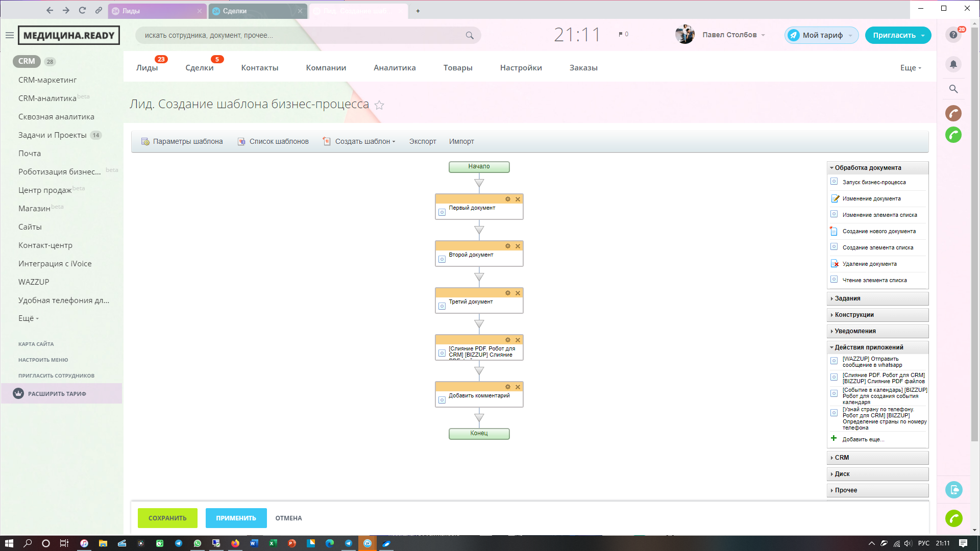Remove Третий документ block with X icon
Viewport: 980px width, 551px height.
click(518, 293)
